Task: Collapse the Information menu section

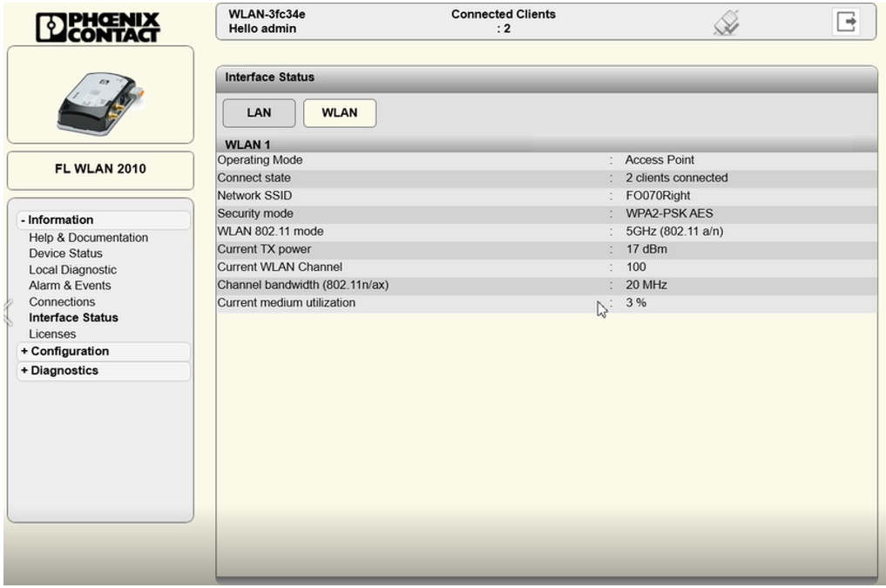Action: point(61,220)
